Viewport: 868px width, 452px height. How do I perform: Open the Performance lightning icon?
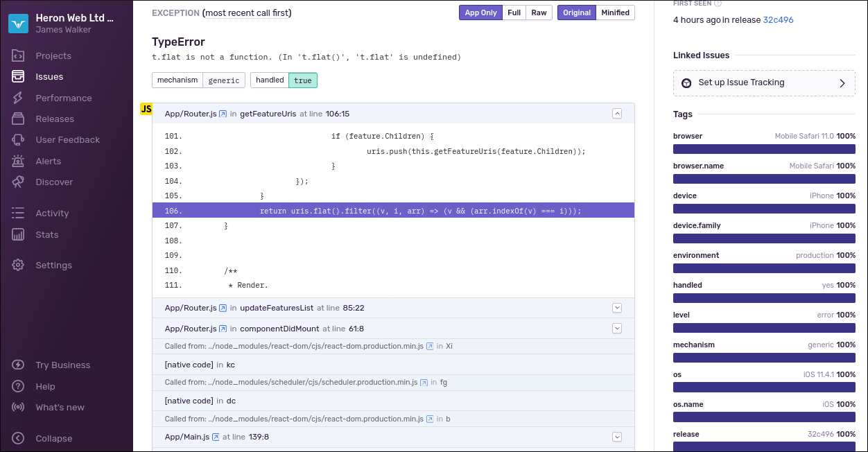tap(19, 98)
